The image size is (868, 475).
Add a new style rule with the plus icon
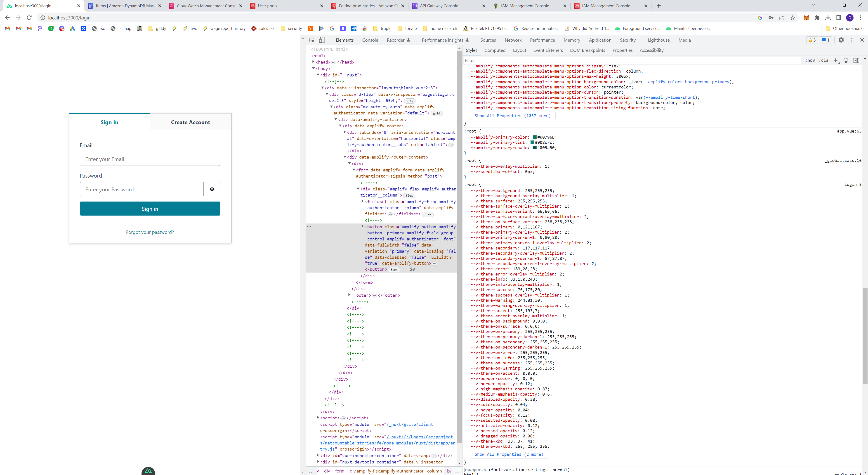point(836,60)
